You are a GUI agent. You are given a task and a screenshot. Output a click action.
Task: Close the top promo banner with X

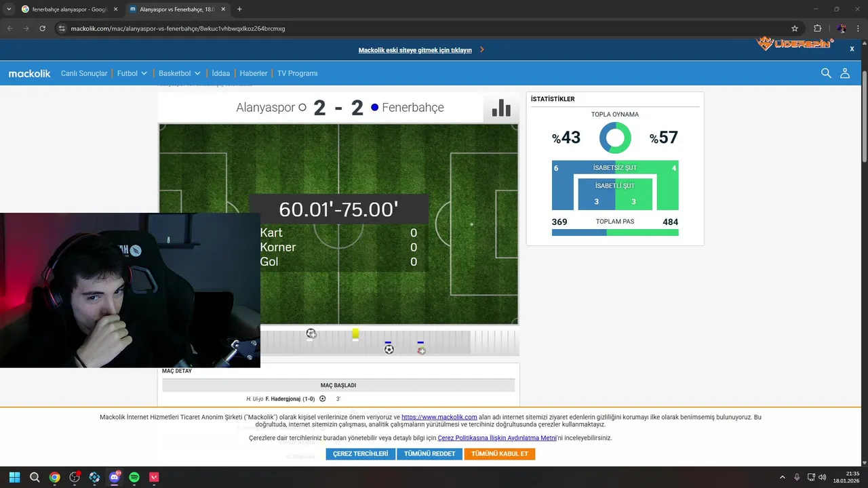(x=852, y=49)
